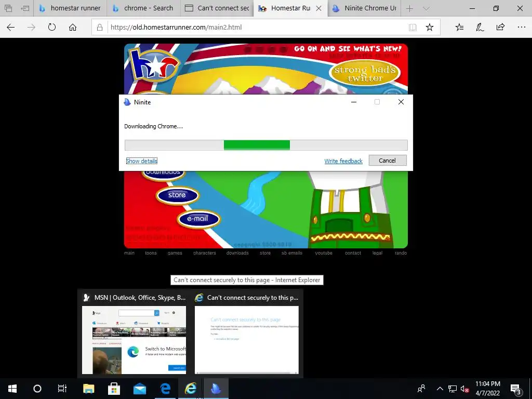Click the games footer link
The width and height of the screenshot is (532, 399).
(175, 253)
